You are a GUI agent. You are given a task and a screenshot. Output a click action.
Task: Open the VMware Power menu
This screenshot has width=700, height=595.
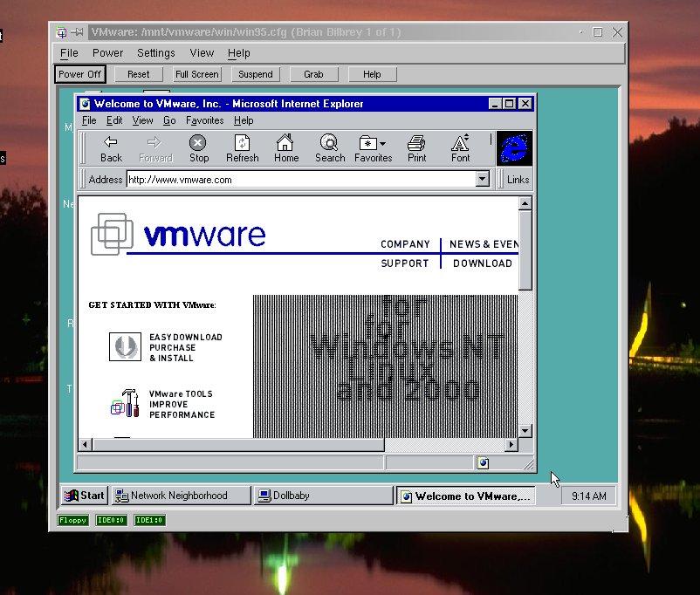coord(108,53)
